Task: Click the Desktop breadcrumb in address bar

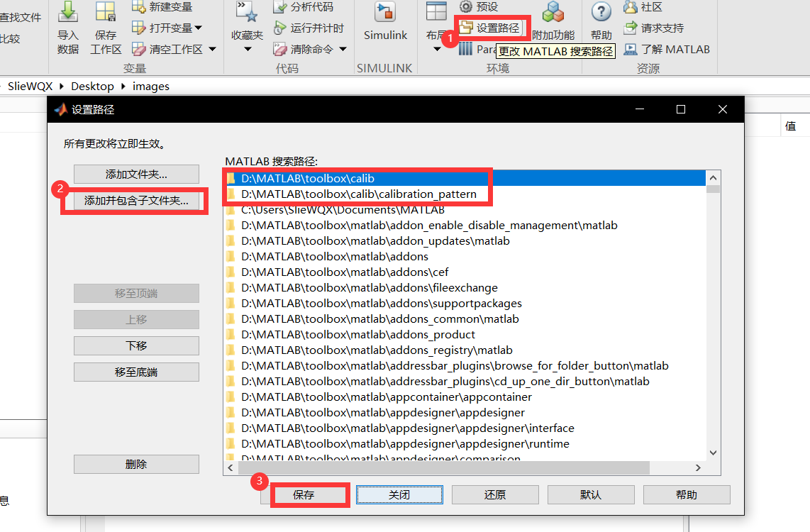Action: [92, 87]
